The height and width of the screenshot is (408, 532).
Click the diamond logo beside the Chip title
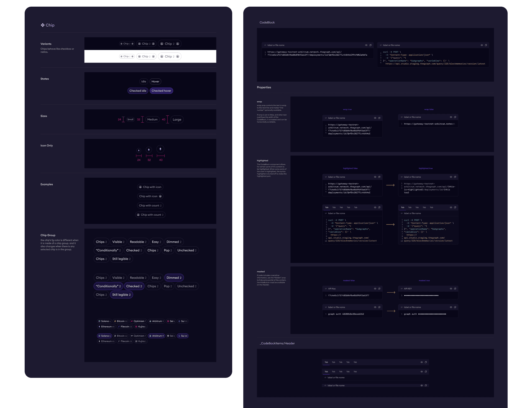(x=43, y=25)
